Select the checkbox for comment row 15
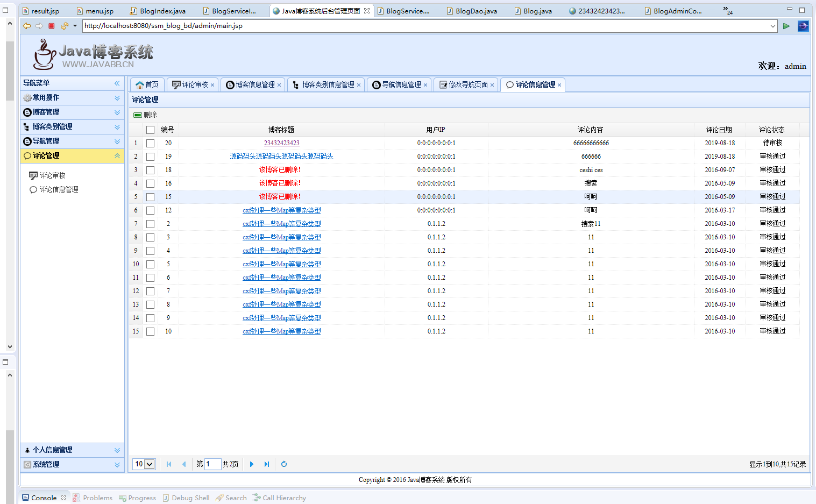 point(151,331)
